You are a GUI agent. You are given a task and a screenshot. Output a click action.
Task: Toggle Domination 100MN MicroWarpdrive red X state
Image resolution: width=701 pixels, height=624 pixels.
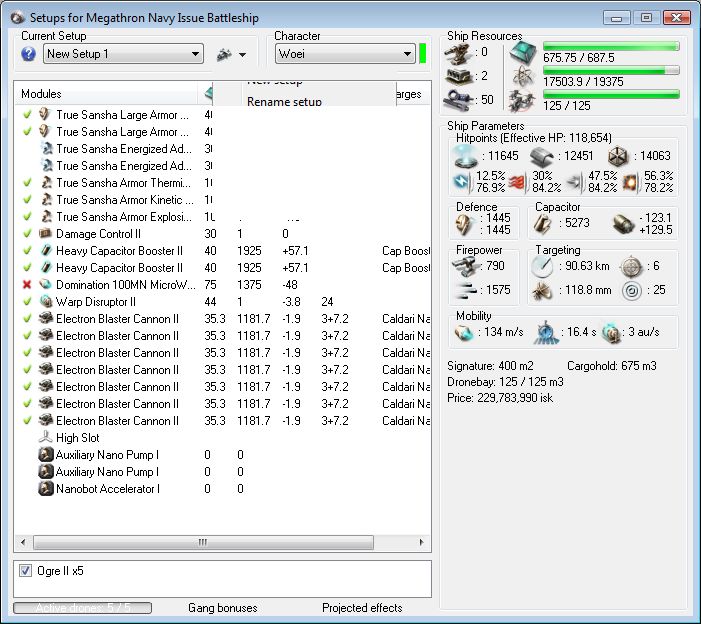[27, 285]
